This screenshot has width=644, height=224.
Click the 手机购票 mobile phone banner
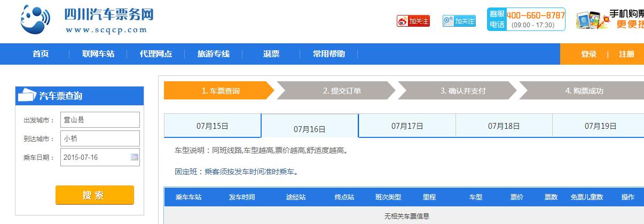pos(610,20)
